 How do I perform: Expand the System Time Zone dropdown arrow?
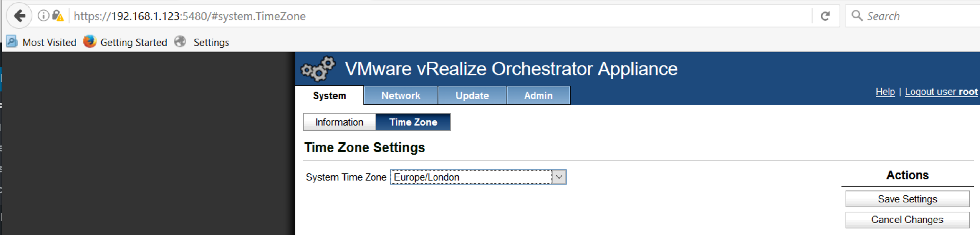(x=559, y=177)
